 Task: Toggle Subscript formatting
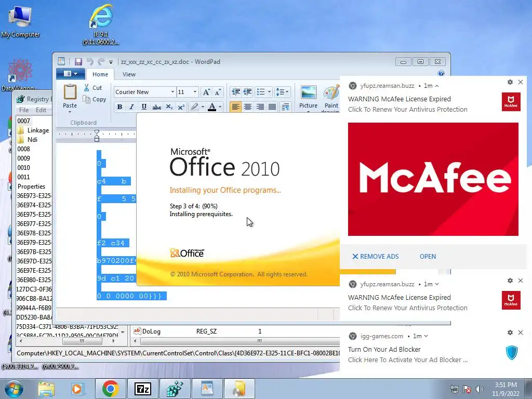(x=169, y=107)
